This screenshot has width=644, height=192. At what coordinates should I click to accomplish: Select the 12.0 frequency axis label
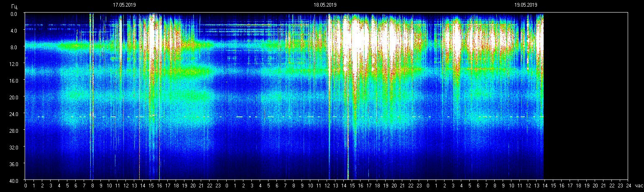tap(13, 63)
